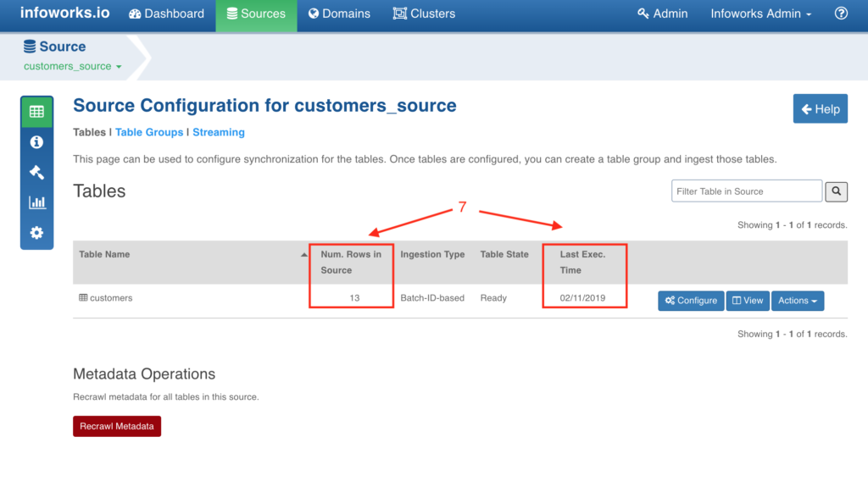Click the magnifier search icon
This screenshot has height=498, width=868.
click(x=836, y=191)
